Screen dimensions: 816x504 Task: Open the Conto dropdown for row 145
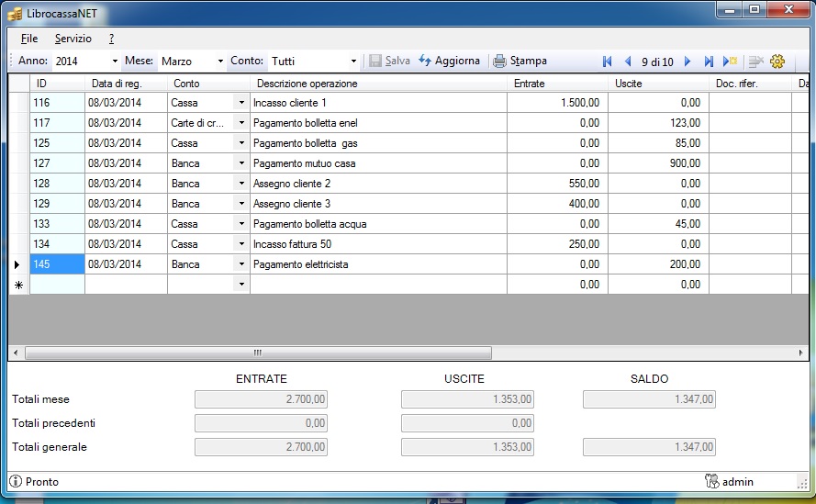[x=241, y=264]
